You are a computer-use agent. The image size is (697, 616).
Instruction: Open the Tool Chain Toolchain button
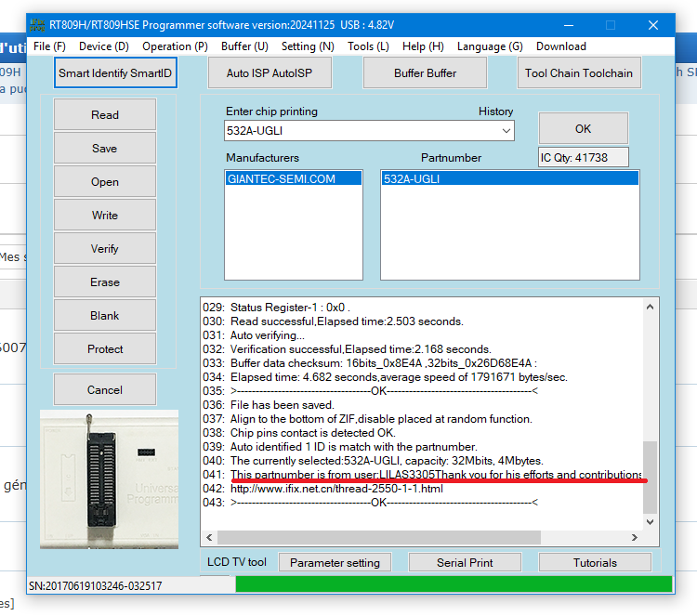coord(578,73)
